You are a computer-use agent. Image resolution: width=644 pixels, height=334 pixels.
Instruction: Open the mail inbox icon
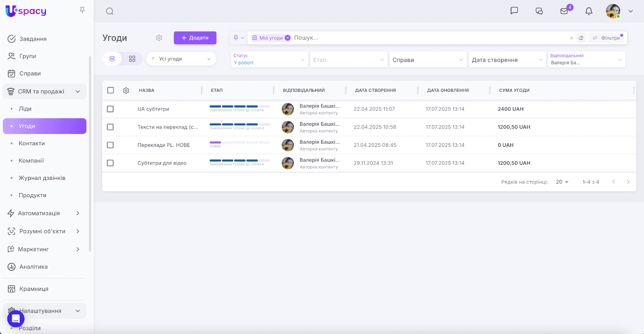[x=564, y=11]
